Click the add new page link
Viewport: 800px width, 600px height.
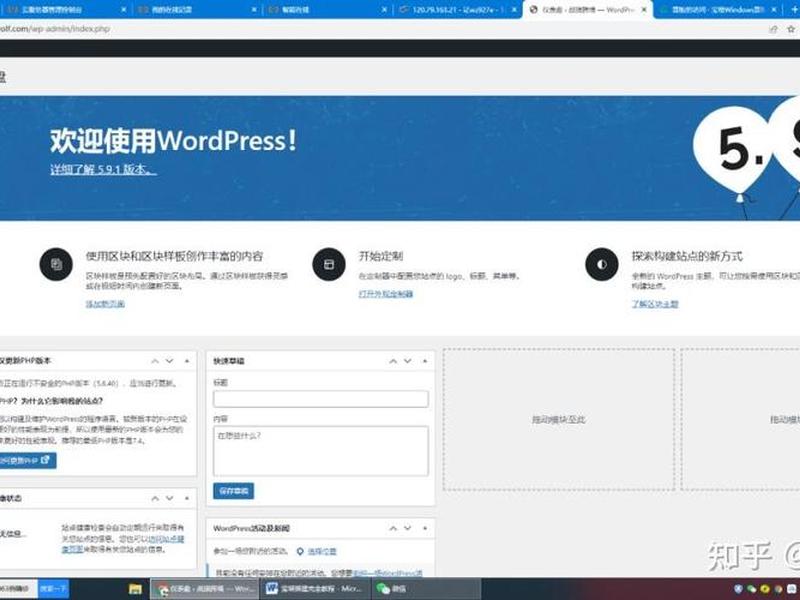click(x=105, y=304)
